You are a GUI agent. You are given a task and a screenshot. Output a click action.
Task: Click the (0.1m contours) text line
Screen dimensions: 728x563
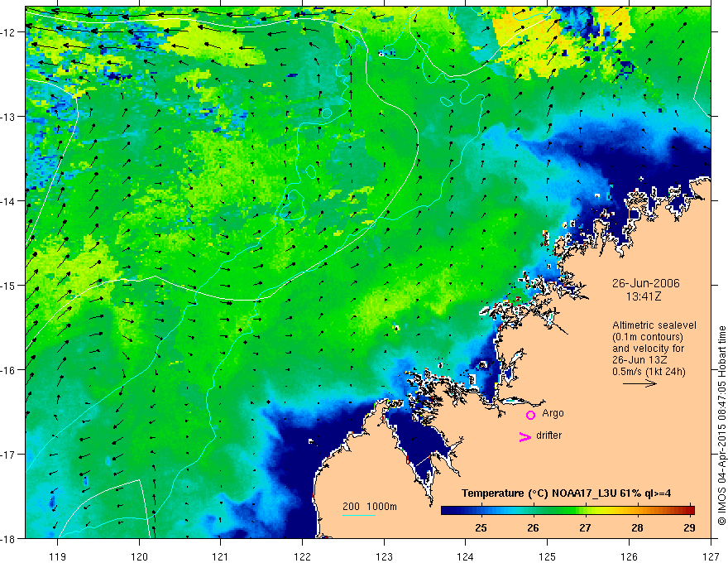[648, 337]
